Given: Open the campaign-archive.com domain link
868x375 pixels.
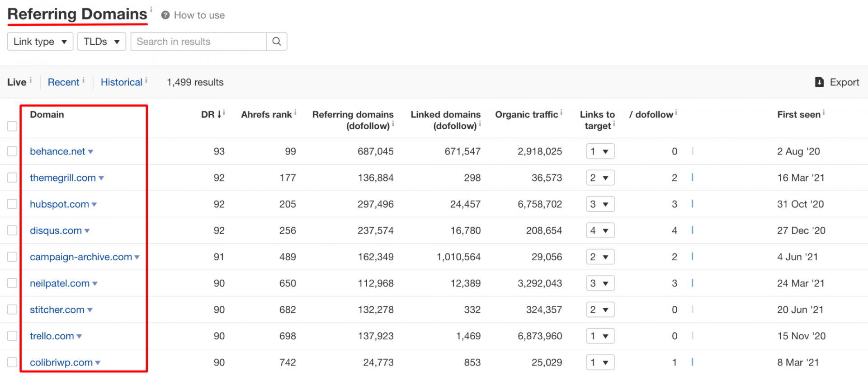Looking at the screenshot, I should (x=81, y=257).
